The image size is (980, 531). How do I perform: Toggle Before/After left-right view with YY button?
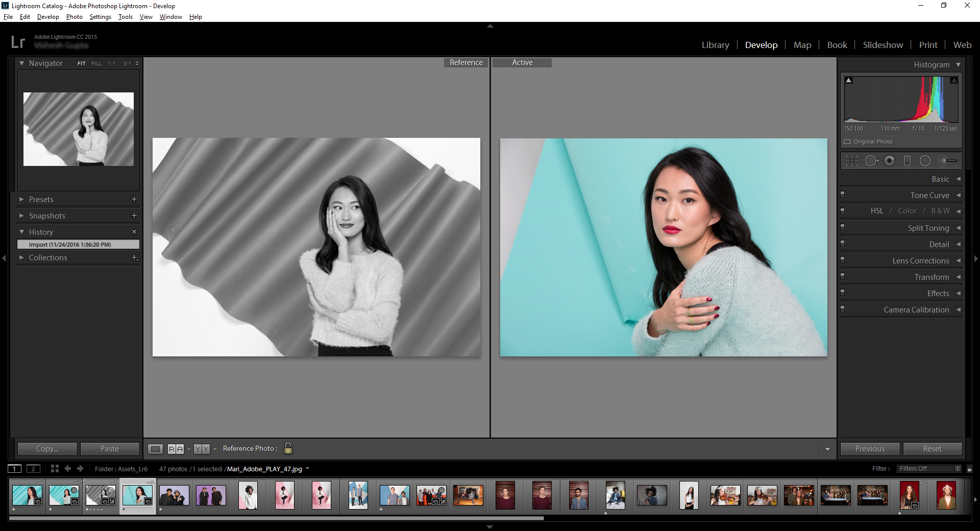click(202, 449)
